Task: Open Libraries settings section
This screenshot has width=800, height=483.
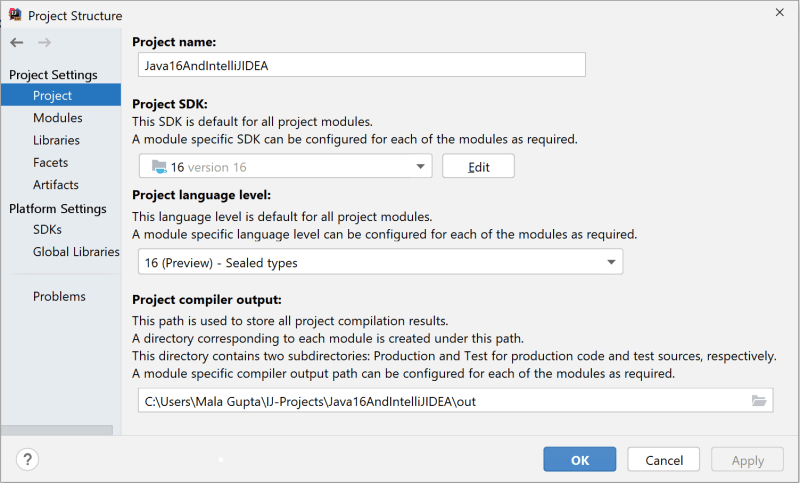Action: 56,140
